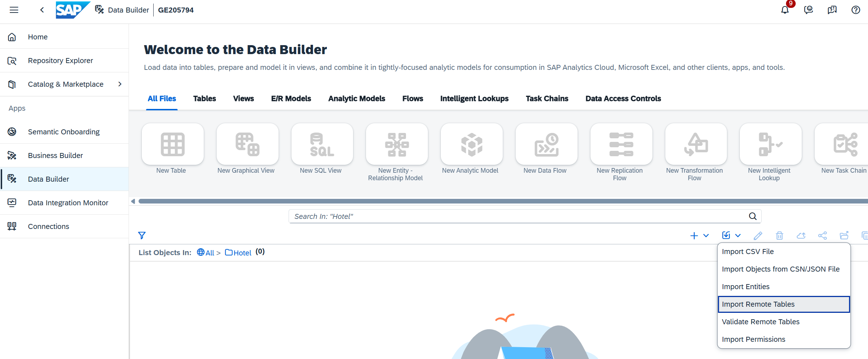Switch to the Task Chains tab
This screenshot has height=359, width=868.
(x=547, y=99)
